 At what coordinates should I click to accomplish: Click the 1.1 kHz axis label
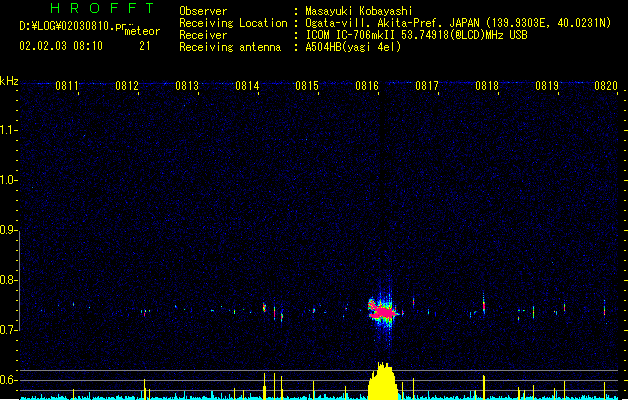point(8,130)
